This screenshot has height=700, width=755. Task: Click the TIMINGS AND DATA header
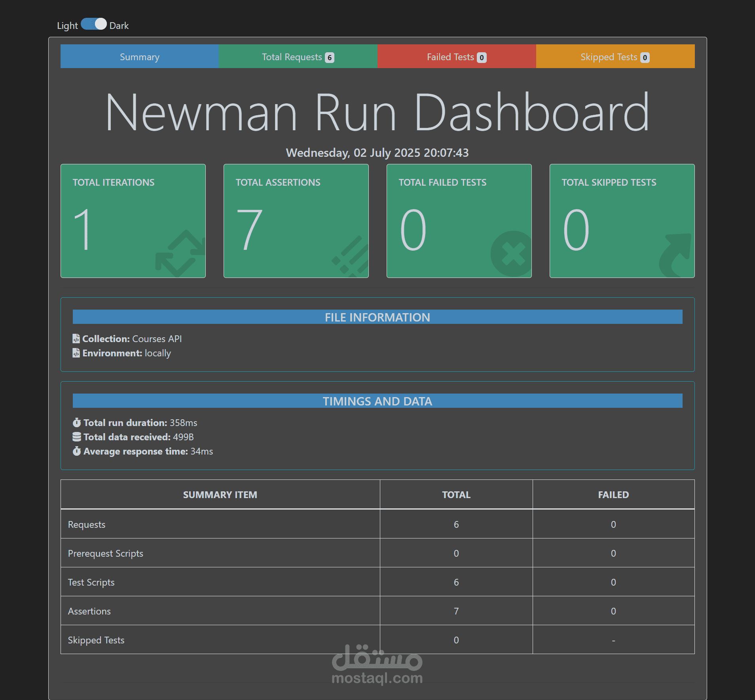tap(377, 401)
